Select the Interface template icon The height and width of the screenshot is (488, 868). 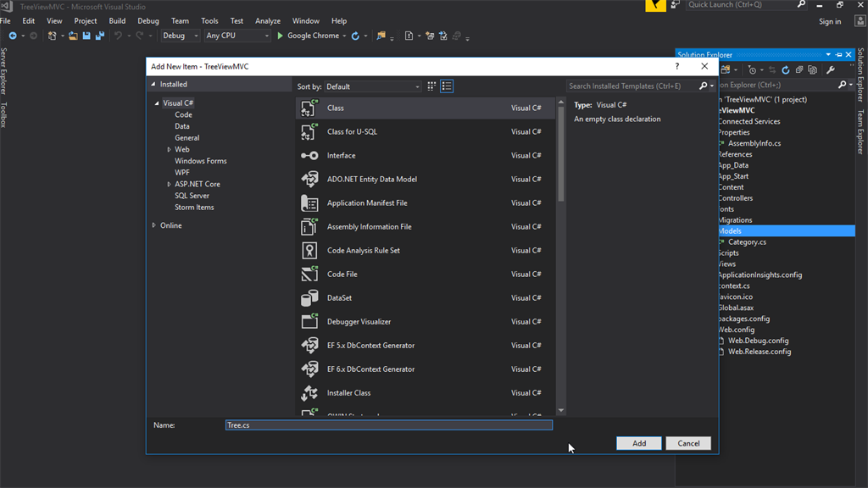pyautogui.click(x=309, y=156)
